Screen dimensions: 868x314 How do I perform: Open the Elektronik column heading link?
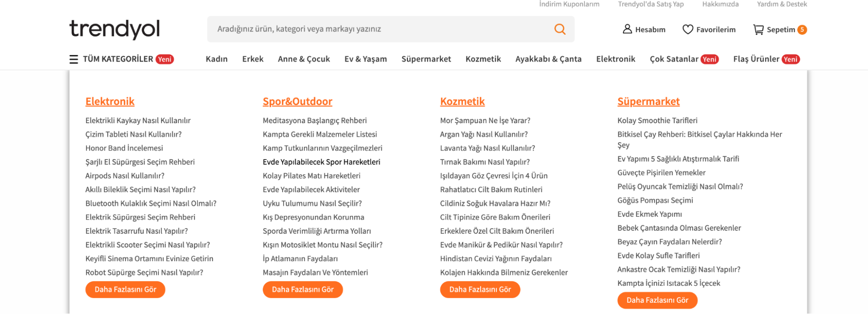point(110,101)
